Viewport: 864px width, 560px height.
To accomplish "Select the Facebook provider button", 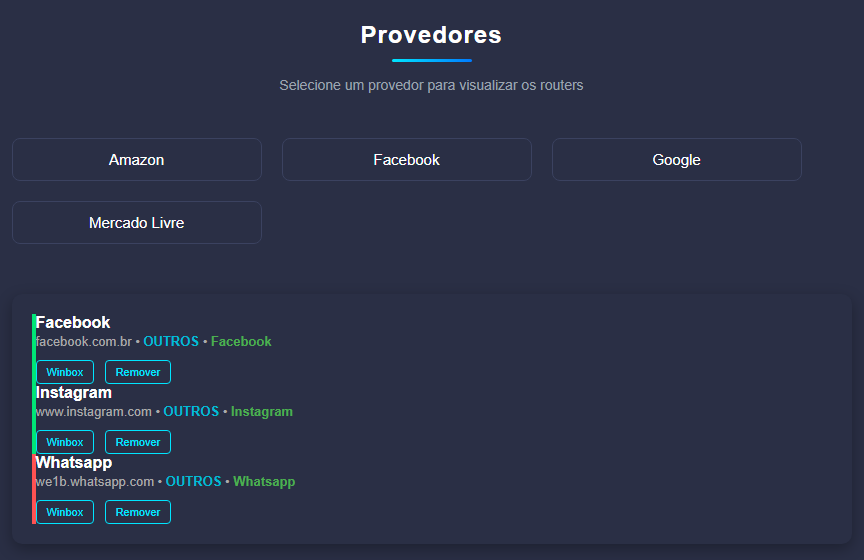I will click(406, 160).
